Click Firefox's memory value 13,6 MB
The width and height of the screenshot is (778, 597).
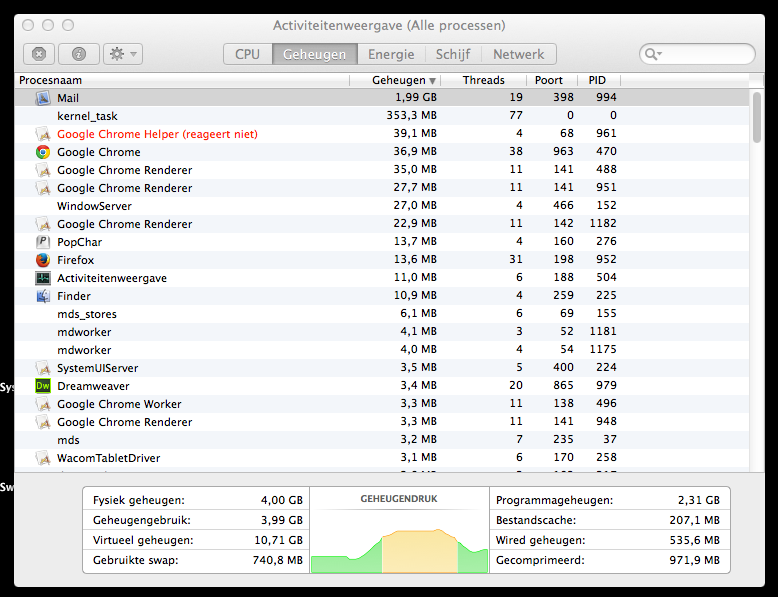(x=415, y=259)
